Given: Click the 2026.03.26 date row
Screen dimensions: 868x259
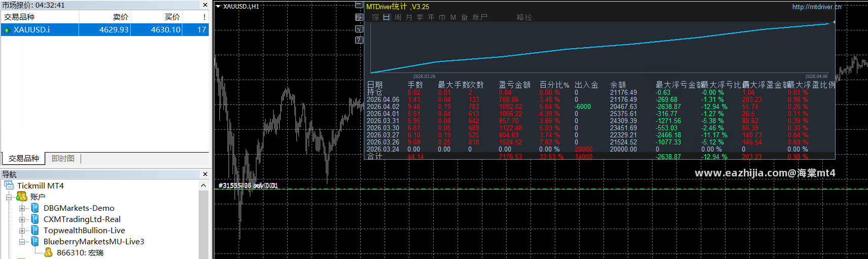Looking at the screenshot, I should click(600, 142).
